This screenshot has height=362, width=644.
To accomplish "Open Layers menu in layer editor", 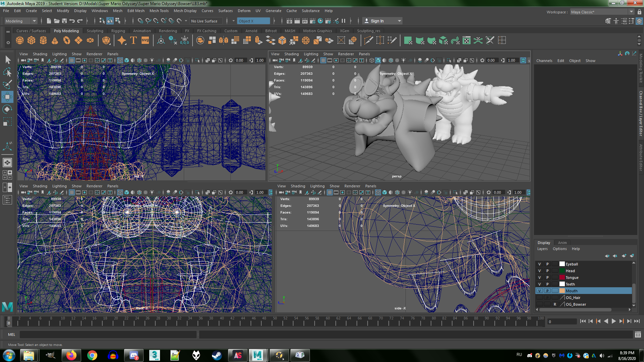I will [542, 249].
